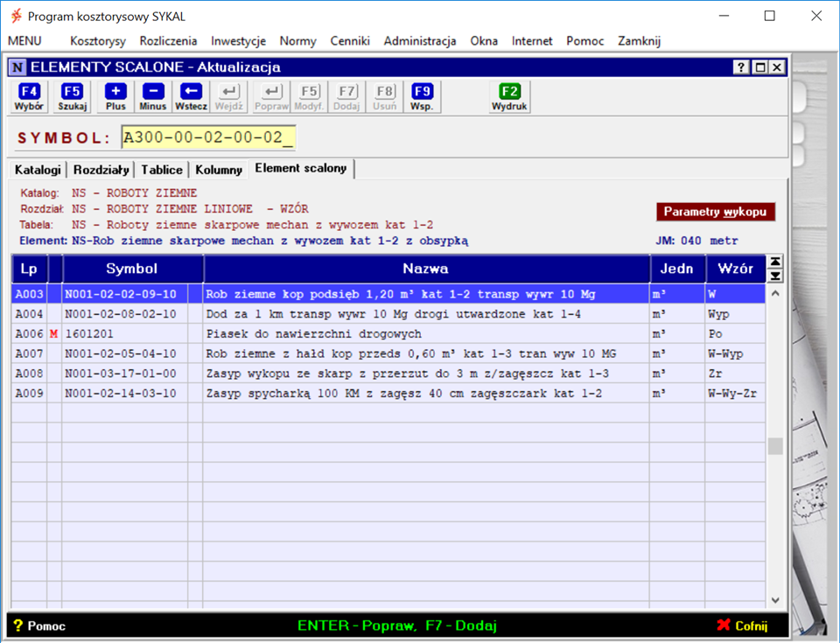Image resolution: width=840 pixels, height=643 pixels.
Task: Select row A006 Piasek do nawierzchni drogowych
Action: click(388, 334)
